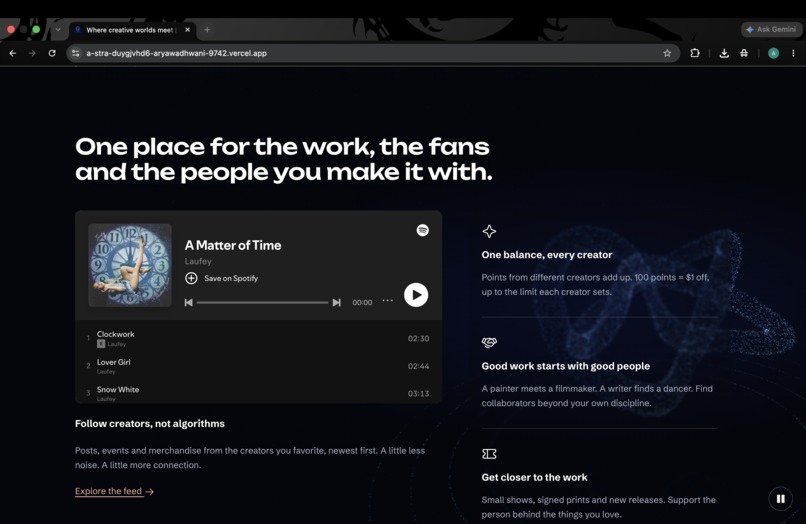Reload the page with the refresh icon
Image resolution: width=806 pixels, height=524 pixels.
(x=52, y=53)
